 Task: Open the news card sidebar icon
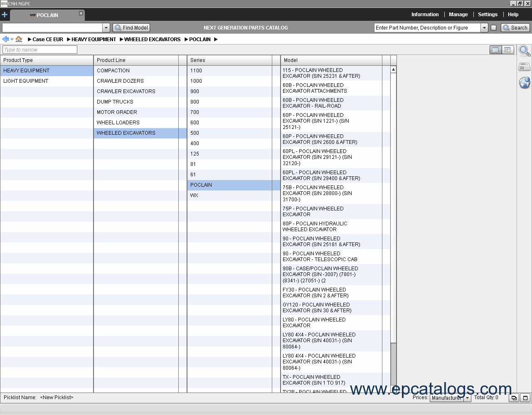(525, 67)
